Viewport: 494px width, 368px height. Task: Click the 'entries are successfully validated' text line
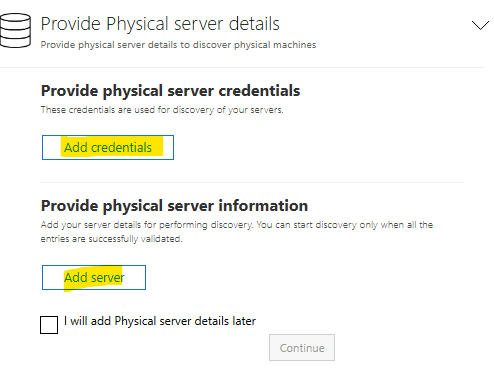point(111,239)
